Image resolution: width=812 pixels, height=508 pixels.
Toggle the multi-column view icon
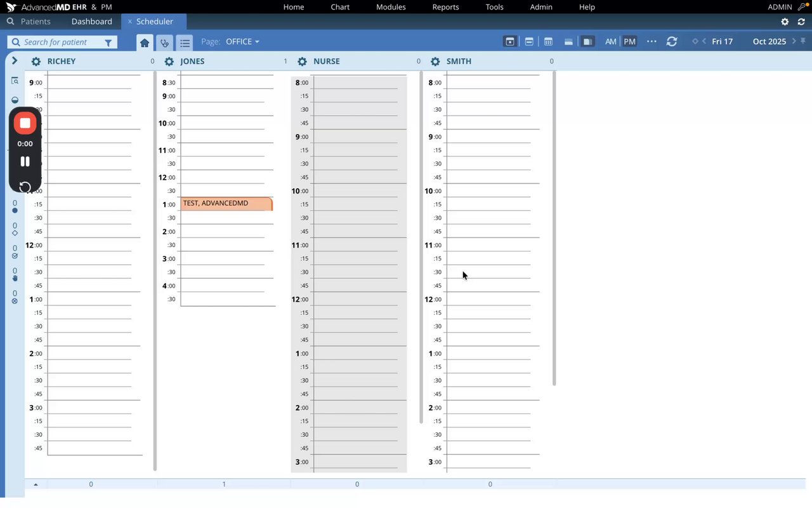click(588, 42)
